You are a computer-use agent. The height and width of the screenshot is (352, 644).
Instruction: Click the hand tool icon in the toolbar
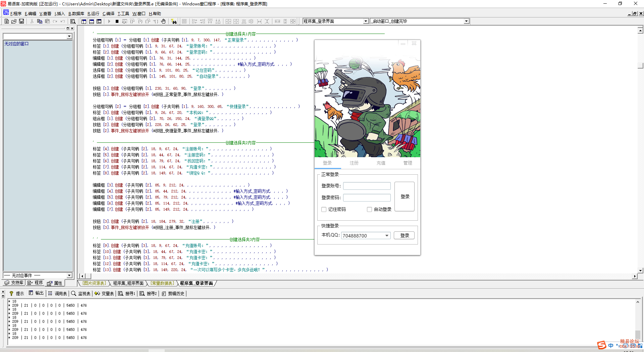click(x=163, y=21)
